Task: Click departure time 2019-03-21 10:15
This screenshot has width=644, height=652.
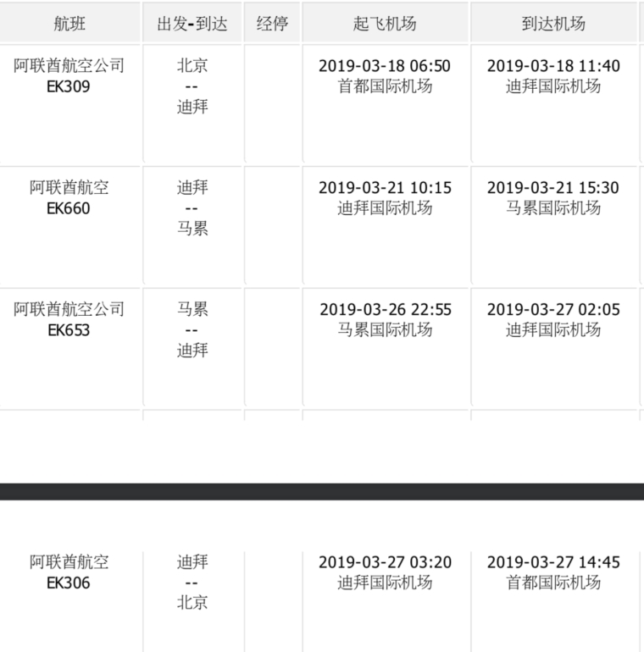Action: click(385, 188)
